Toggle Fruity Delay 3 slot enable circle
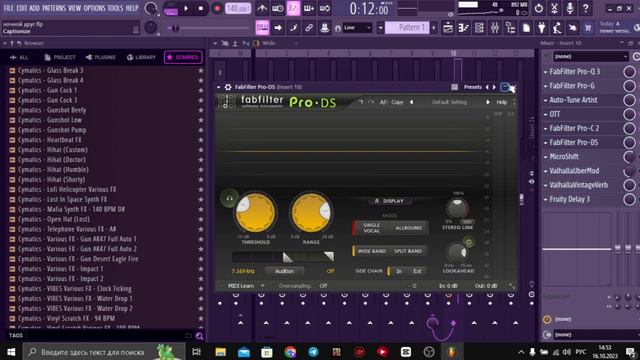Viewport: 640px width, 360px height. click(x=629, y=199)
